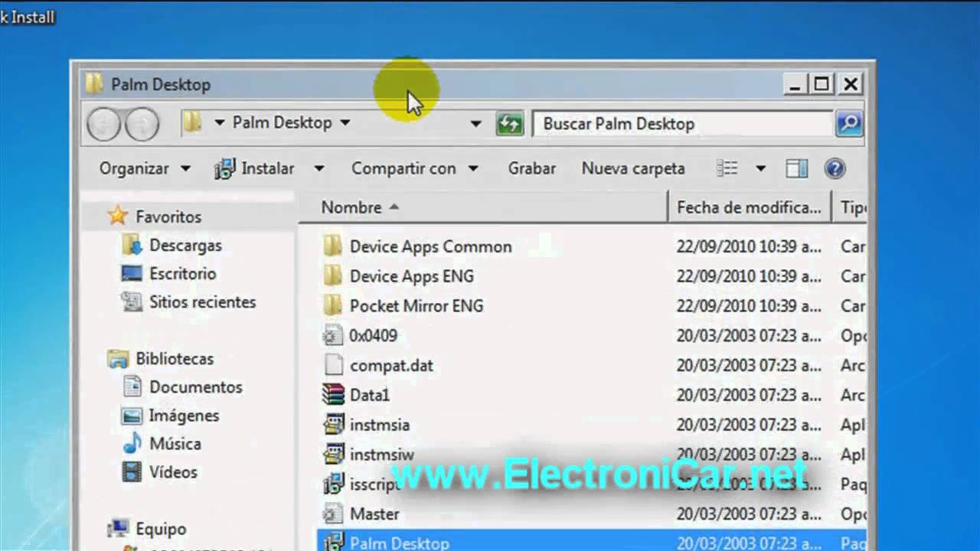Click the instmsiw installer icon

coord(333,454)
